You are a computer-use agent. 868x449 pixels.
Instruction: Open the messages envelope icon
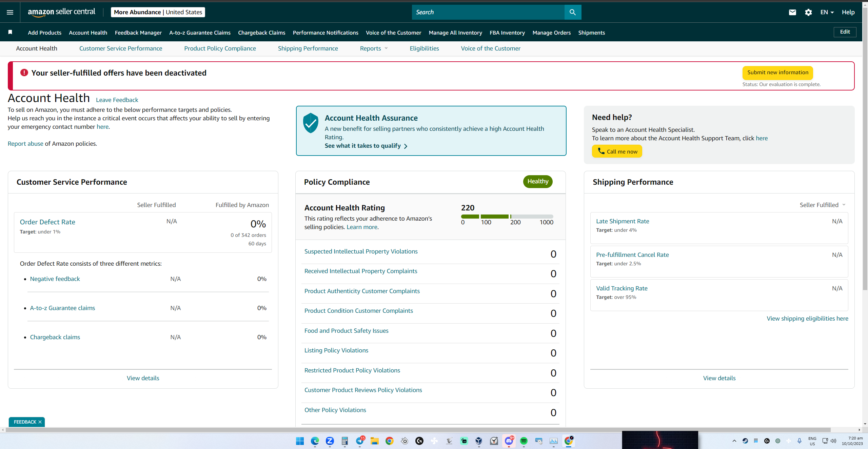(792, 12)
